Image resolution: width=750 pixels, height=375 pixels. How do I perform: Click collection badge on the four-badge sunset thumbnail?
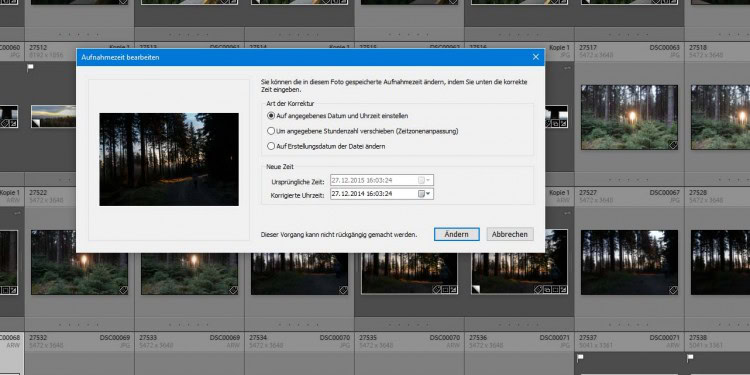click(x=547, y=290)
